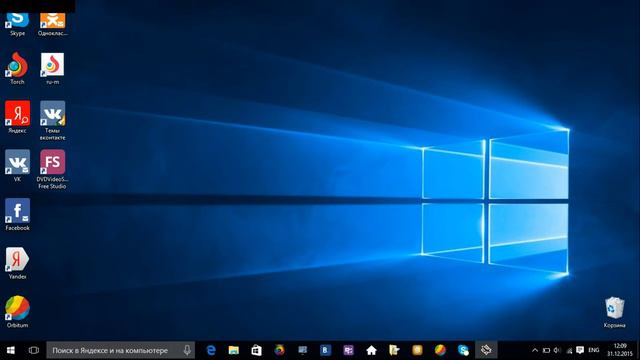
Task: Open the volume control tray icon
Action: tap(557, 350)
